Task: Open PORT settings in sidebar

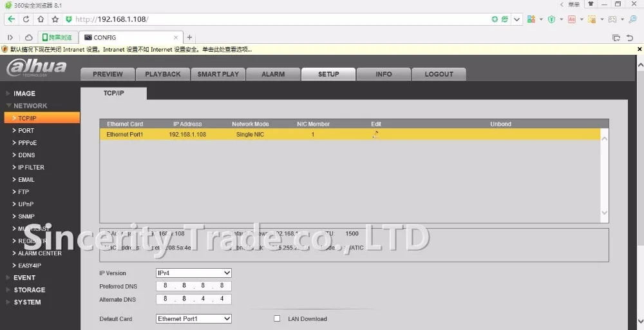Action: (26, 130)
